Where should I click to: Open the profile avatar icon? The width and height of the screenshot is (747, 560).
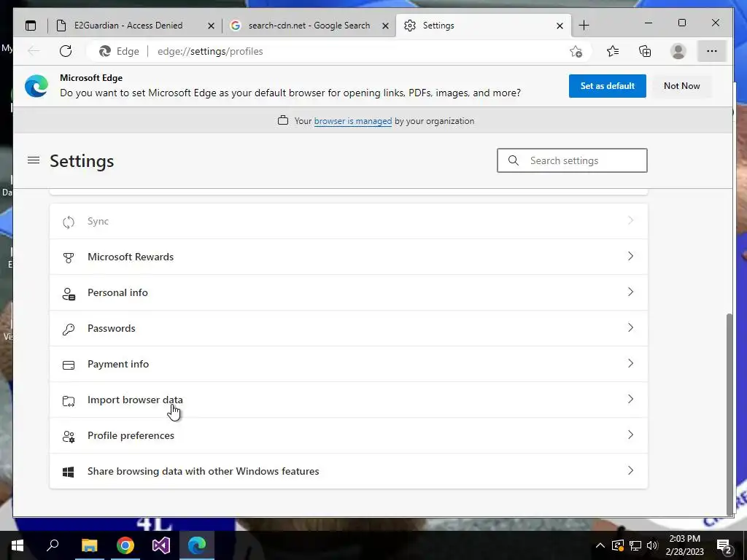point(678,51)
